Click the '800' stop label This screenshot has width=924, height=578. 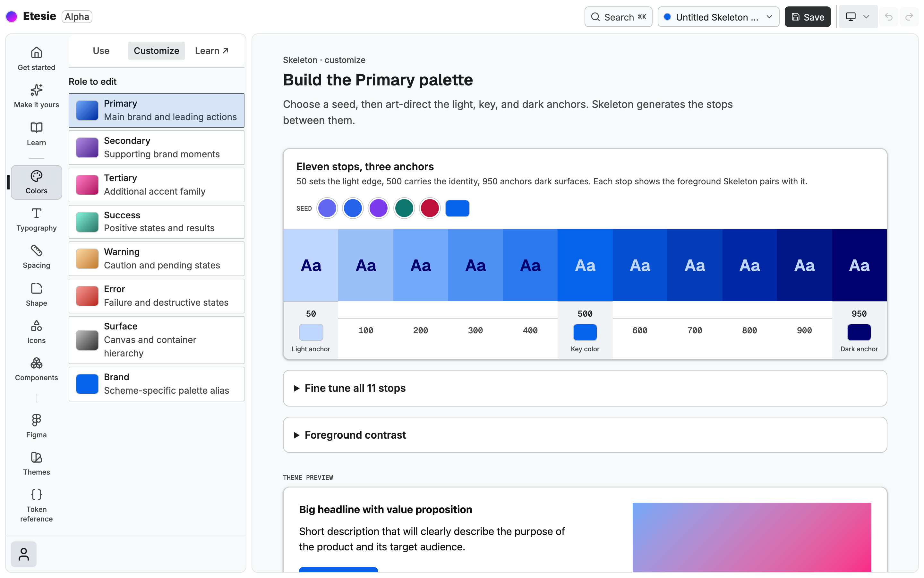coord(749,330)
